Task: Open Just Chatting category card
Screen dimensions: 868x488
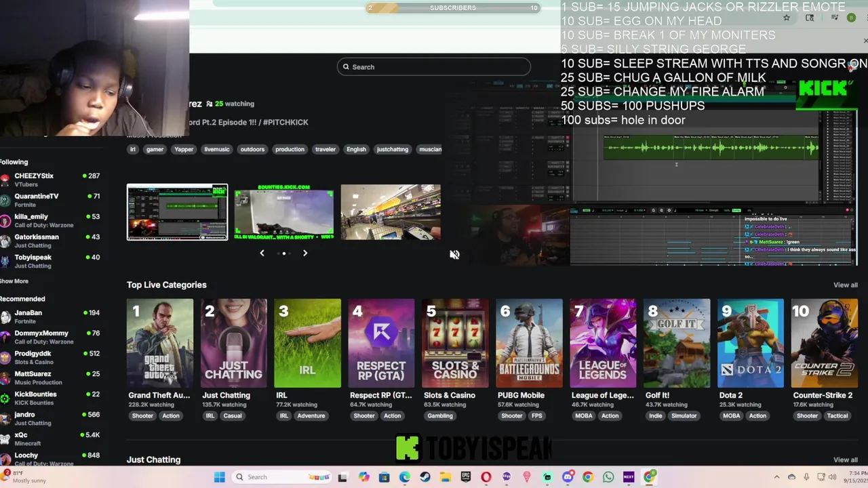Action: pyautogui.click(x=233, y=343)
